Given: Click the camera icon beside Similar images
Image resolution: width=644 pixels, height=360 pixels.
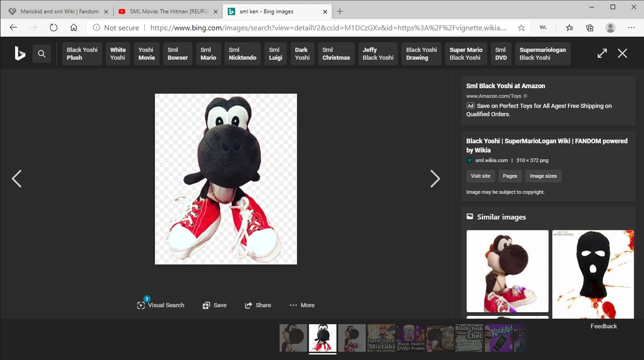Looking at the screenshot, I should pos(469,217).
